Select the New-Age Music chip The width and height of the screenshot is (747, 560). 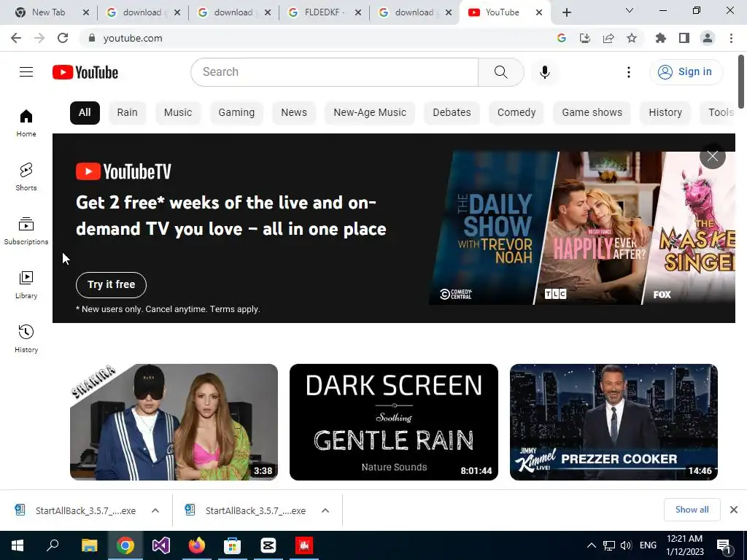(x=370, y=113)
